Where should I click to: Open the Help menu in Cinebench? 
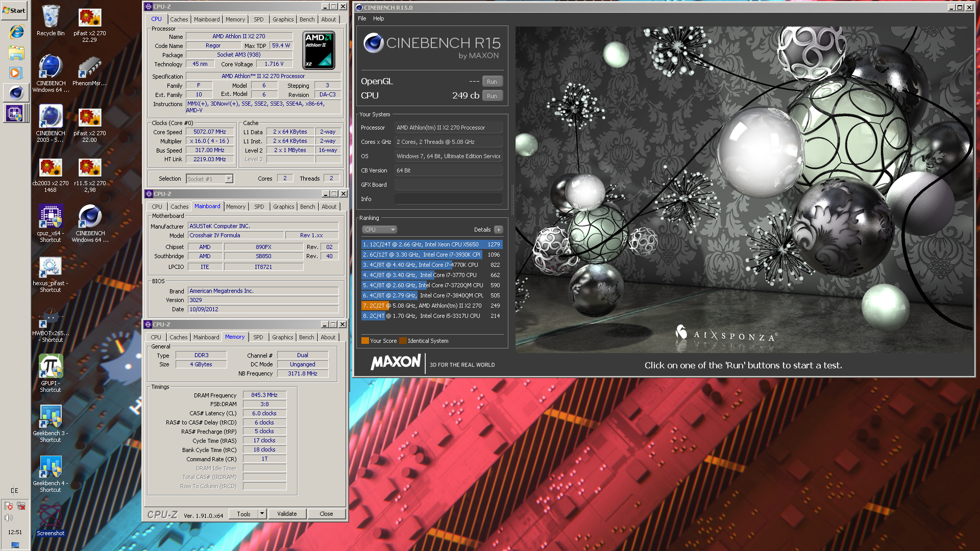(378, 18)
